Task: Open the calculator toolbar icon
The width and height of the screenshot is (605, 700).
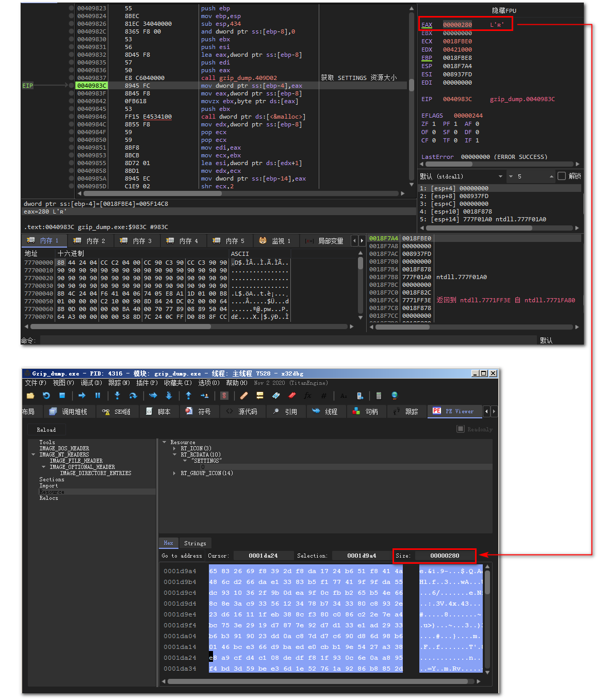Action: 379,396
